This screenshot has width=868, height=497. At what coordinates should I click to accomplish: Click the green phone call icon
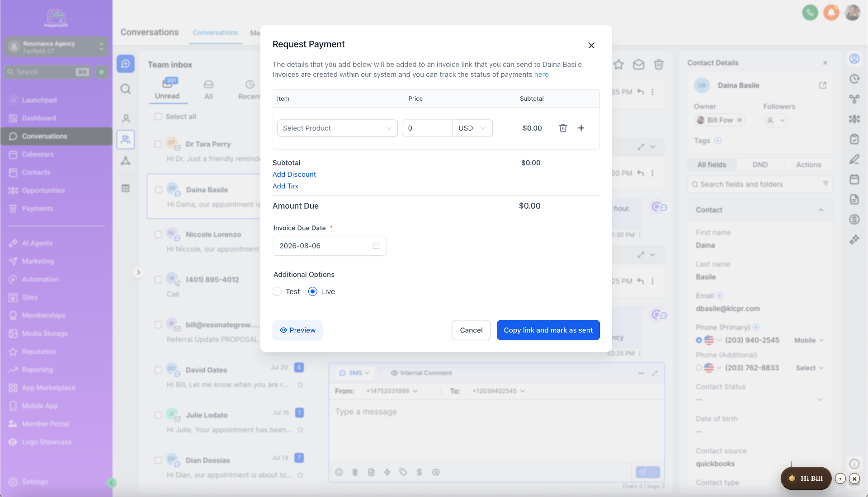pos(810,12)
